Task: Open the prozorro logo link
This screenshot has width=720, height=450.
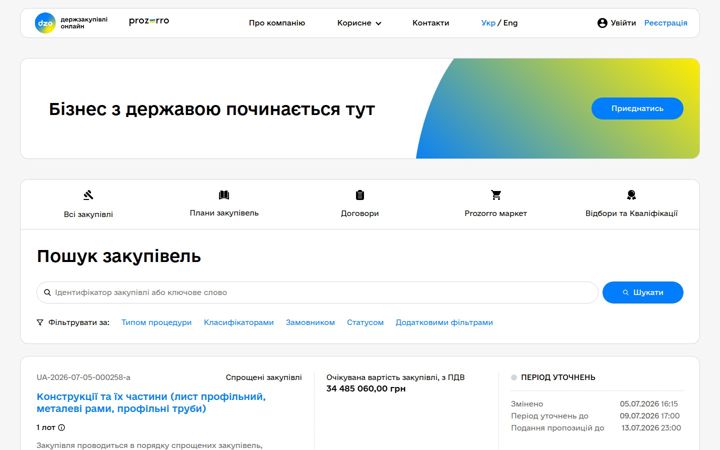Action: pyautogui.click(x=149, y=21)
